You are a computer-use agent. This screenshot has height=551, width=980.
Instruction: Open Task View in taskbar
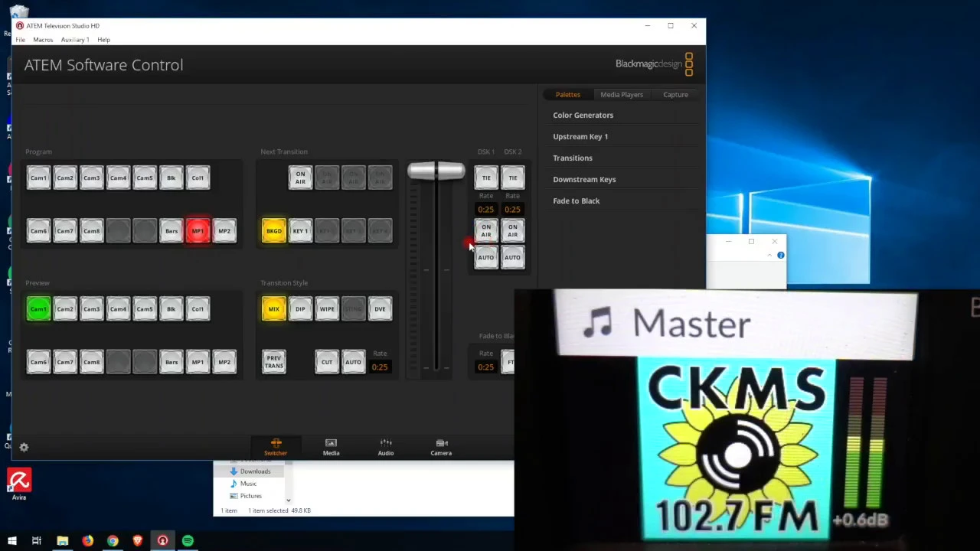tap(36, 541)
